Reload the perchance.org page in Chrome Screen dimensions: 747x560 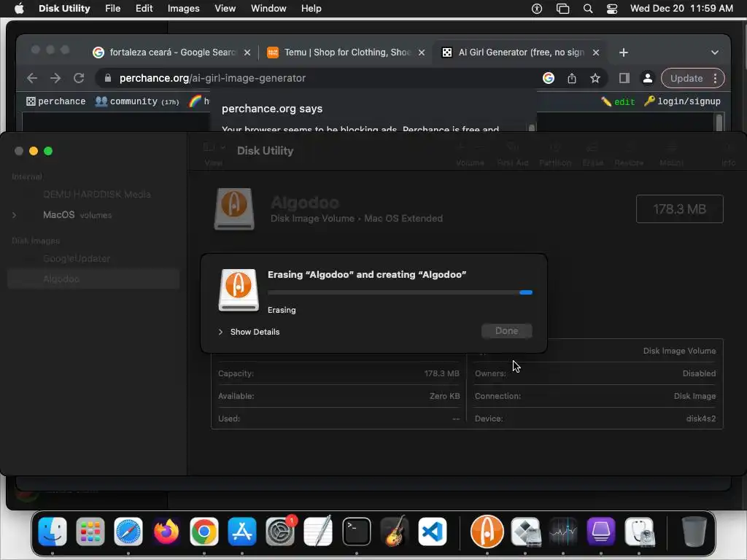(79, 78)
